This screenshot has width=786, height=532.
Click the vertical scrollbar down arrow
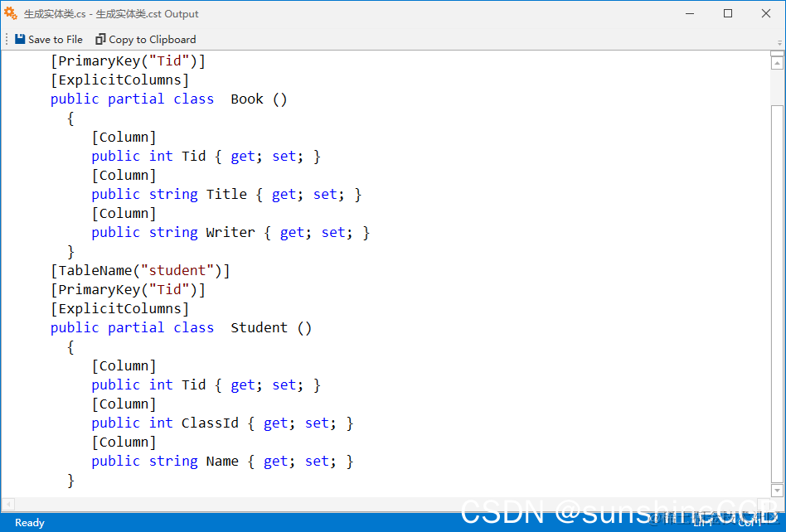click(777, 491)
